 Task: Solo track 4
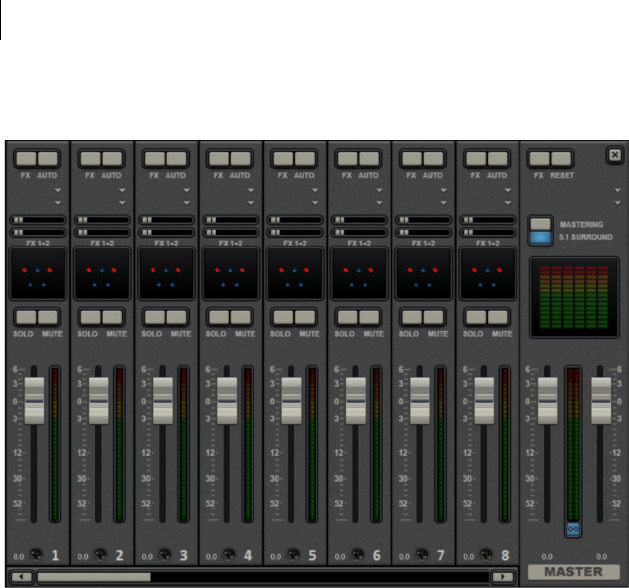pos(219,317)
